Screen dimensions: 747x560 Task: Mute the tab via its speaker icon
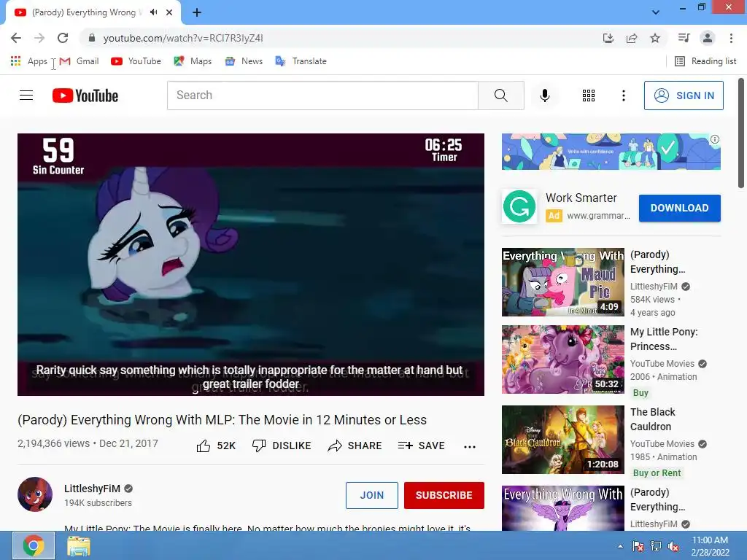click(x=153, y=12)
